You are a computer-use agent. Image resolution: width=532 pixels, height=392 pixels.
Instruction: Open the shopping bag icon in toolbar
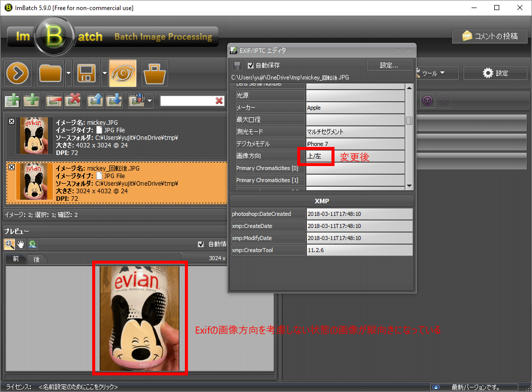[155, 73]
